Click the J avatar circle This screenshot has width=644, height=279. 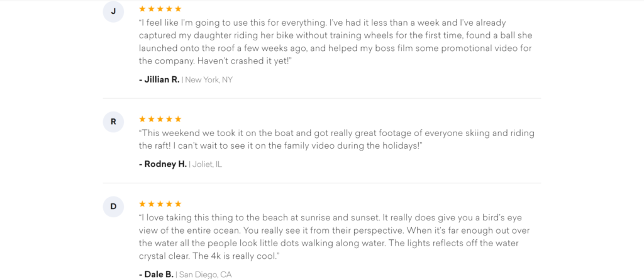pyautogui.click(x=113, y=12)
